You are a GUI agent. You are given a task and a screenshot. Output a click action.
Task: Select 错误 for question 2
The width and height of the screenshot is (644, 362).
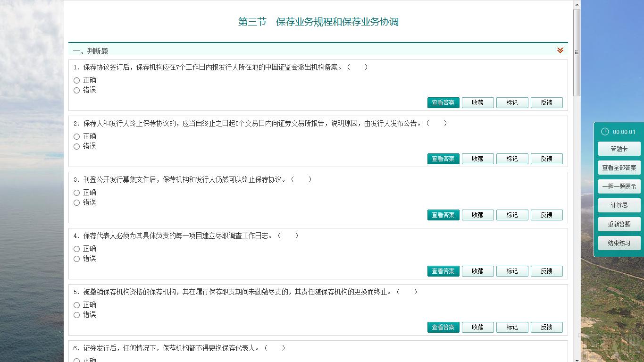click(77, 147)
